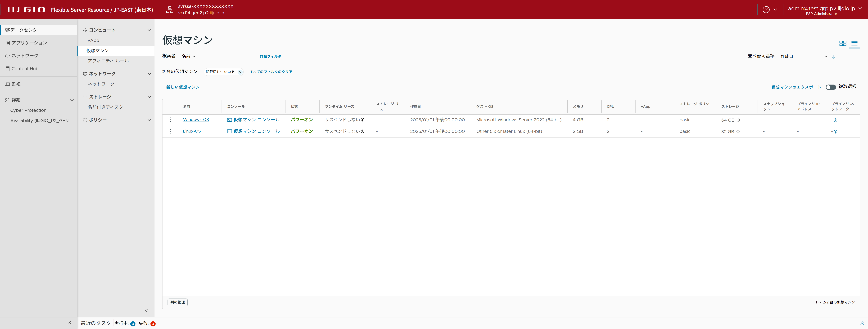
Task: Open the help question mark icon
Action: (x=766, y=10)
